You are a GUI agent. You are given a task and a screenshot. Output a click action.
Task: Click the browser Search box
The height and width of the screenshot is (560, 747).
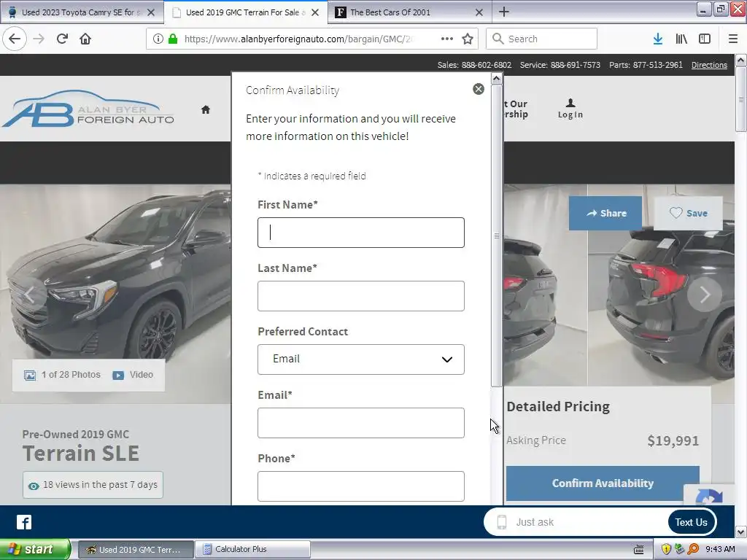coord(541,39)
